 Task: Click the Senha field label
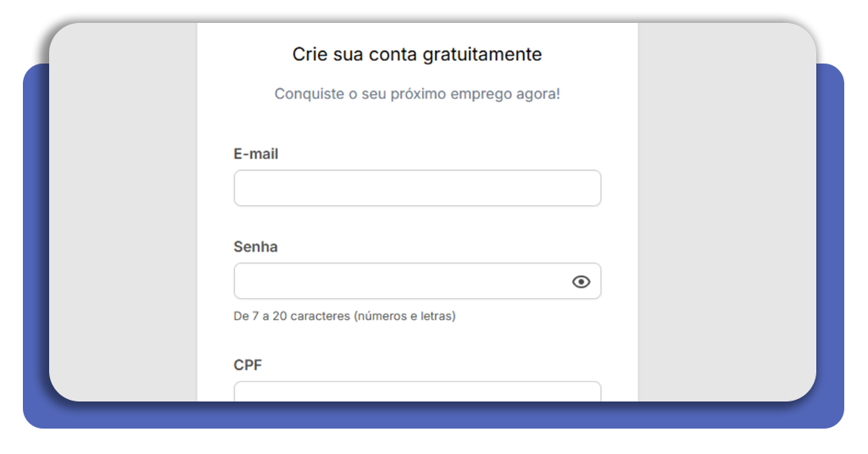pos(255,247)
